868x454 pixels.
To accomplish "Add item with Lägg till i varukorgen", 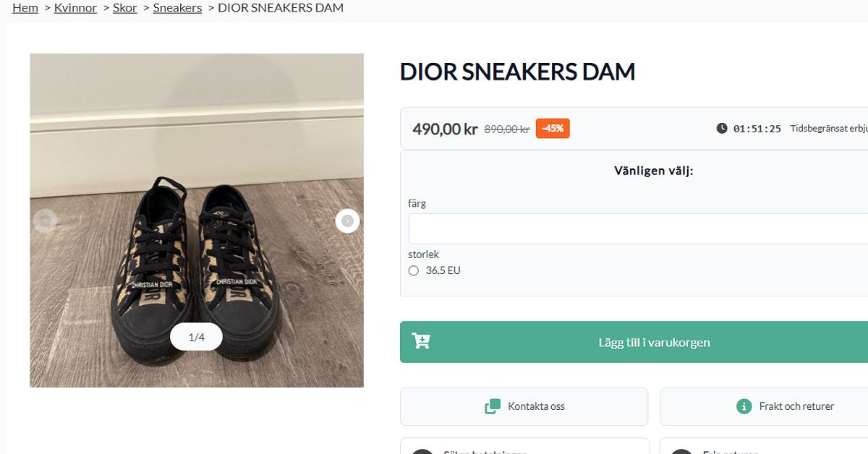I will click(x=634, y=342).
